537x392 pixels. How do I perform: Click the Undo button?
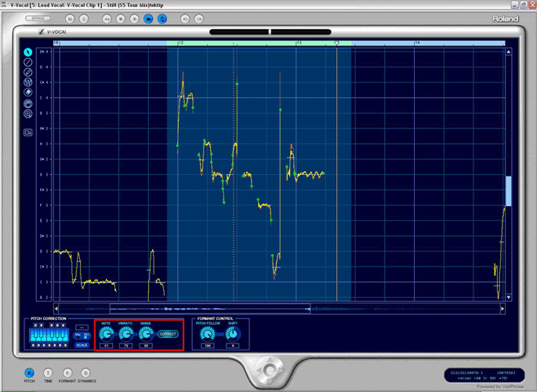click(185, 19)
